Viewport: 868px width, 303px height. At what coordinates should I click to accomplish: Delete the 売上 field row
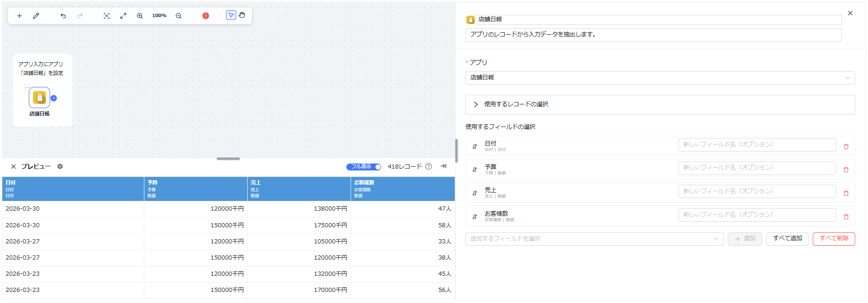(x=846, y=193)
